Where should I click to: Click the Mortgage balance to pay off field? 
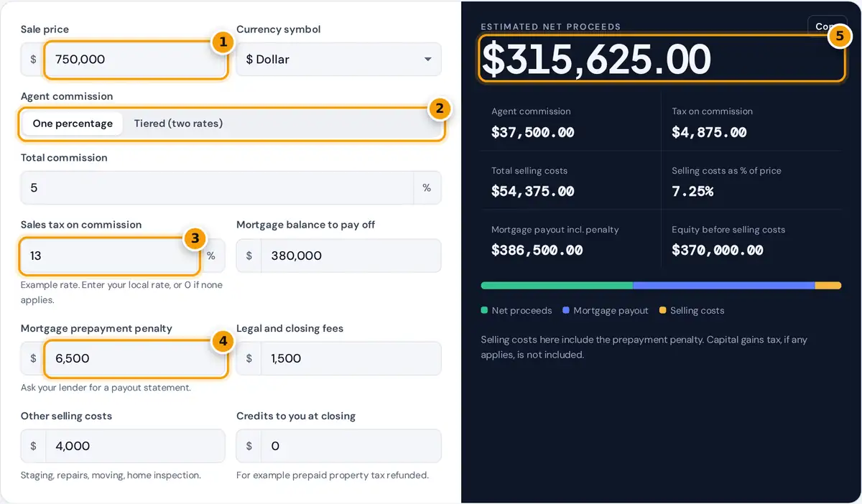(351, 256)
